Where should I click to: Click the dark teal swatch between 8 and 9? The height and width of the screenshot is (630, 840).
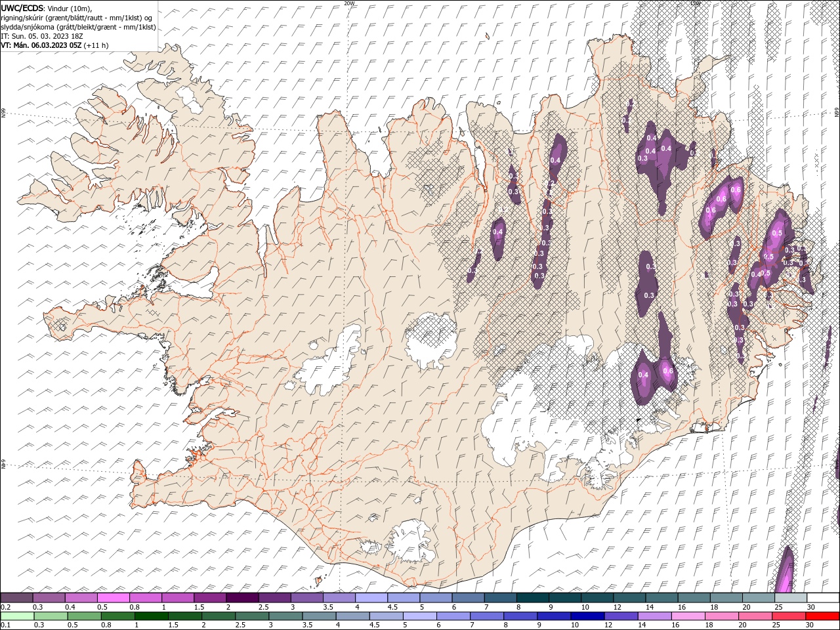click(x=533, y=598)
